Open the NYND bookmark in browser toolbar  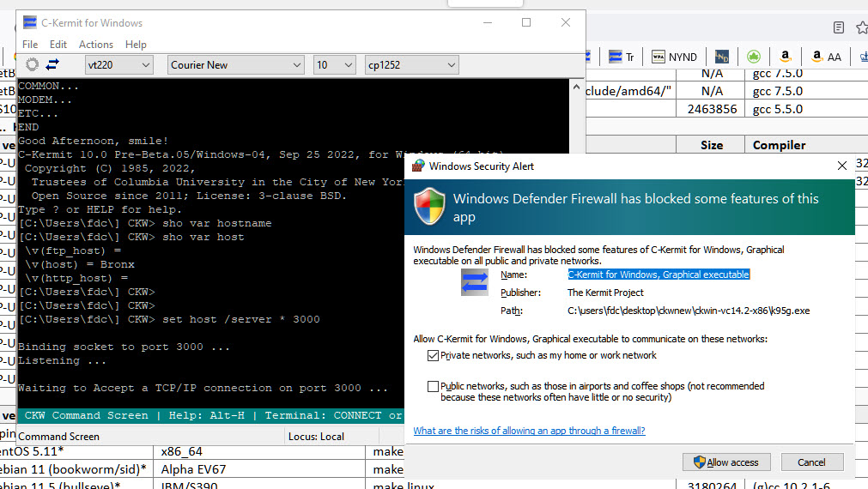pyautogui.click(x=674, y=57)
